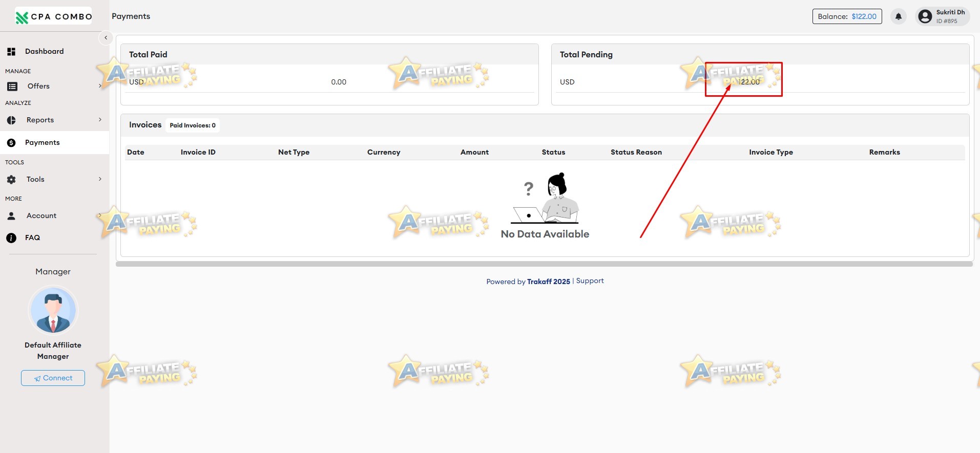The width and height of the screenshot is (980, 453).
Task: Click the ID #895 text
Action: click(x=947, y=21)
